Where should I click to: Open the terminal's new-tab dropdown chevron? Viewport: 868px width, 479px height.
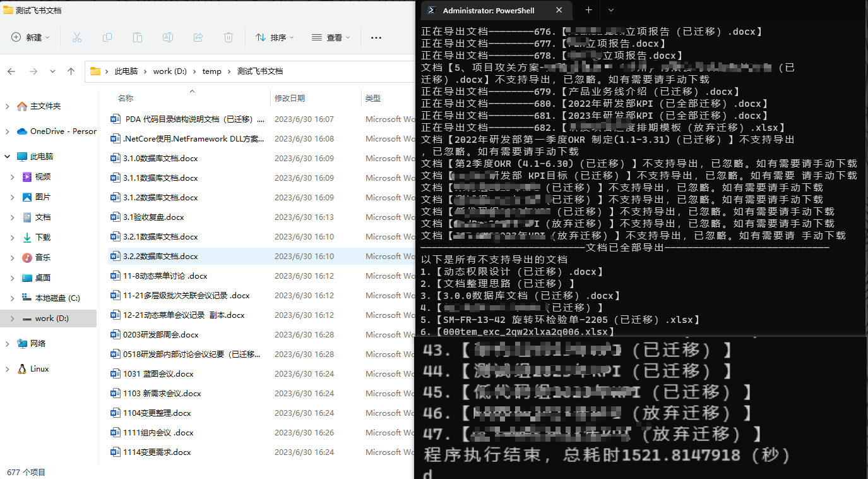pos(610,10)
